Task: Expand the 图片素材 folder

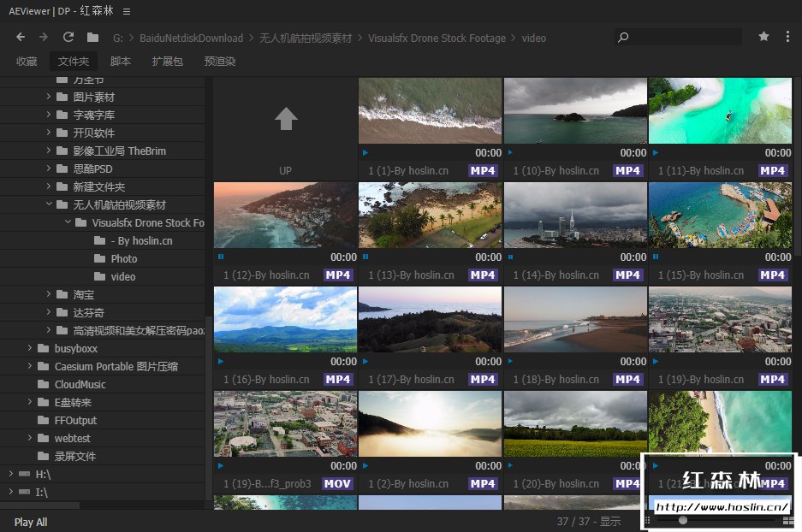Action: tap(49, 98)
